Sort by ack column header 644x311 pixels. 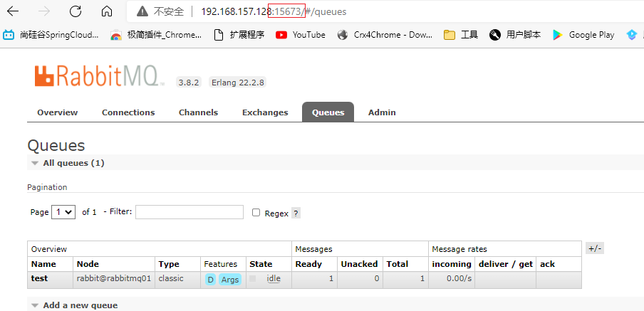point(548,264)
